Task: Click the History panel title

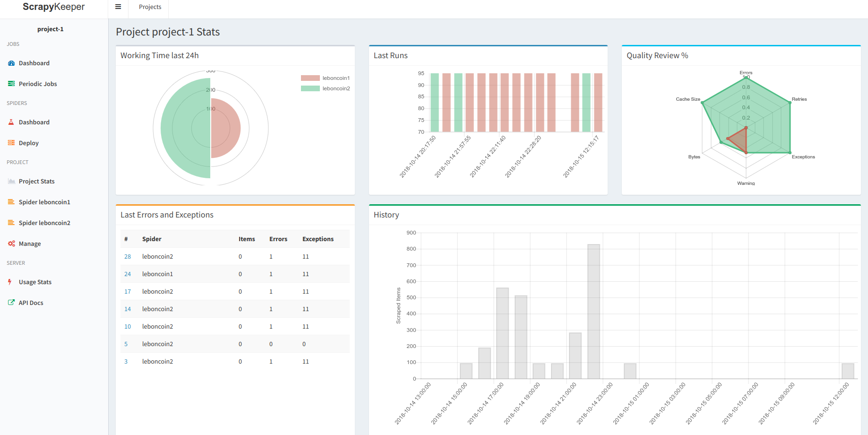Action: pos(386,215)
